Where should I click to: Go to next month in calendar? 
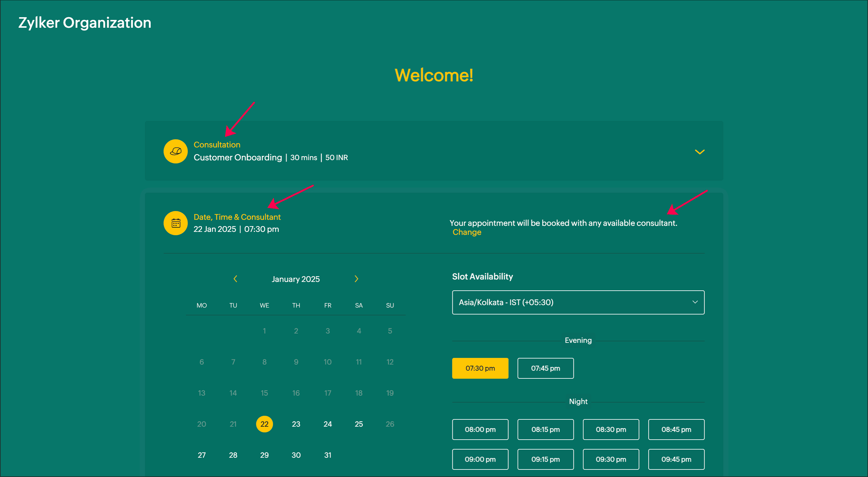(x=356, y=279)
